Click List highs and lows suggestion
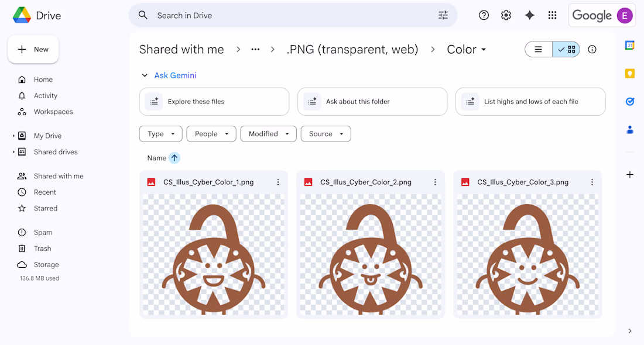This screenshot has height=345, width=644. [x=530, y=101]
